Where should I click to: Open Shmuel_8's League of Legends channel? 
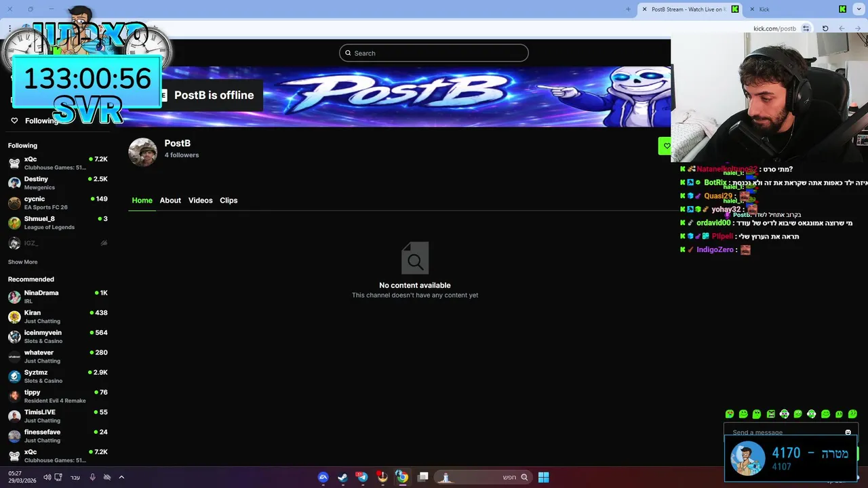point(58,223)
